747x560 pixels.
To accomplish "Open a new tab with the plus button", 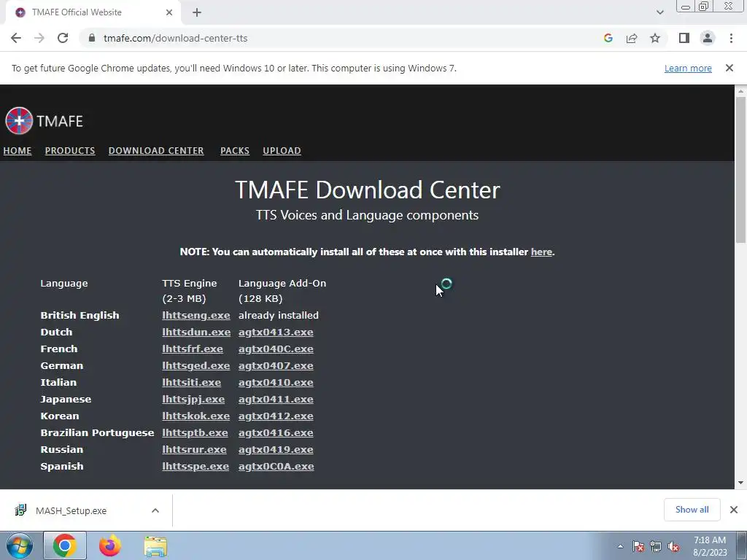I will tap(197, 12).
